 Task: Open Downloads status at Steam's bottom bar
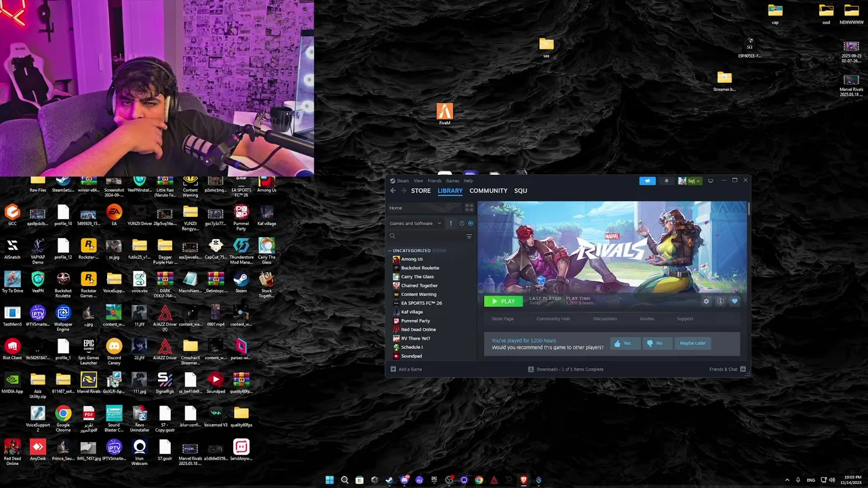pos(566,369)
